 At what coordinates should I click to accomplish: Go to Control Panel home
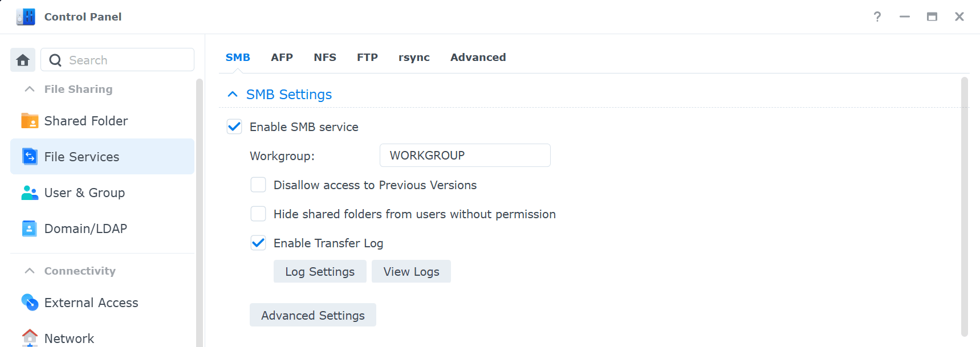[x=23, y=60]
